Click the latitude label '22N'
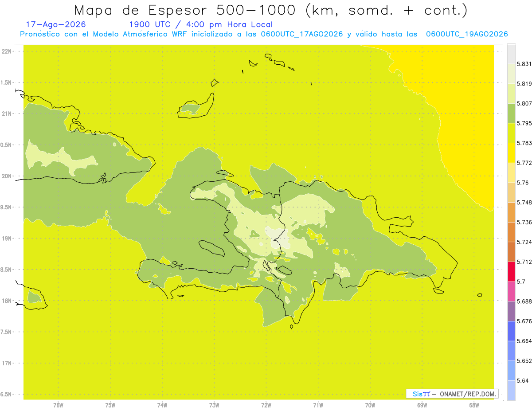532x411 pixels. (6, 51)
